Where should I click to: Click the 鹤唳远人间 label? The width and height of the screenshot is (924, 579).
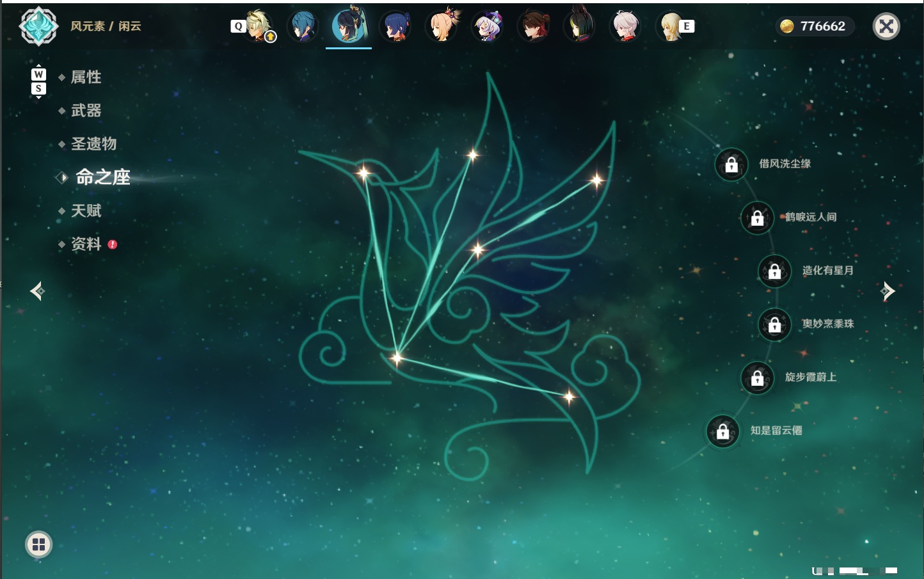(811, 217)
